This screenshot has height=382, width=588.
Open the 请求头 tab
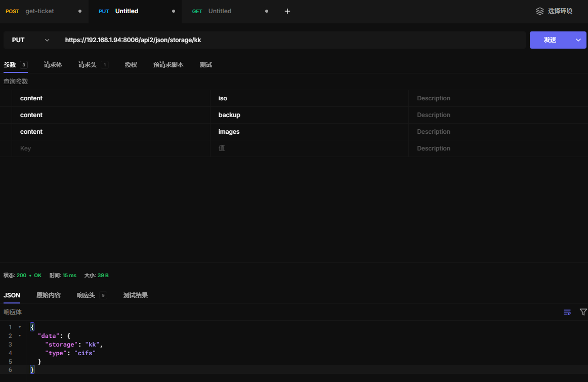(x=87, y=65)
